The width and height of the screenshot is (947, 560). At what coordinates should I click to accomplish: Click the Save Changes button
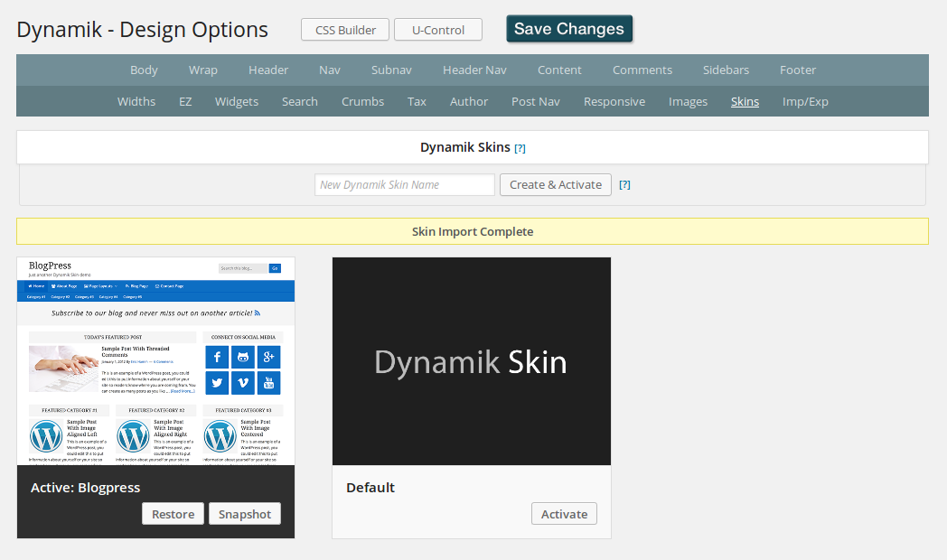569,29
